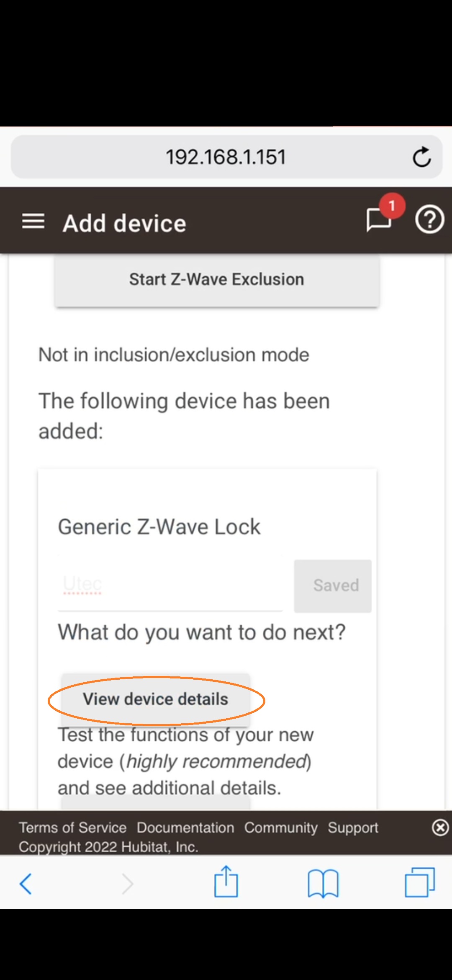Visit the Community footer link
The width and height of the screenshot is (452, 980).
281,828
